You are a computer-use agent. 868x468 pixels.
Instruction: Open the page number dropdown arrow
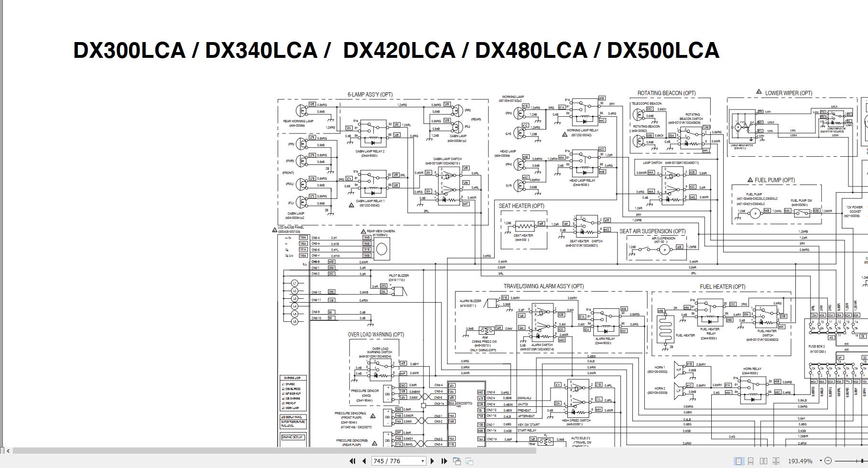coord(423,461)
